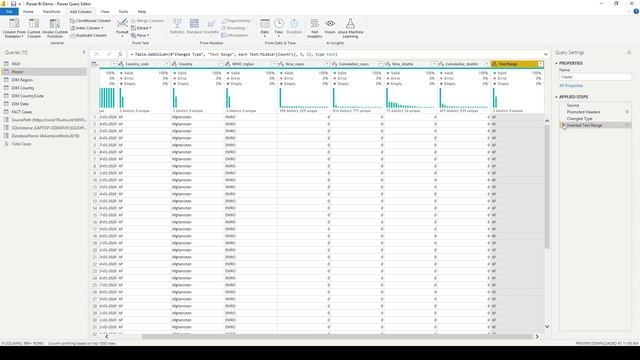
Task: Switch to the Tools tab
Action: (123, 11)
